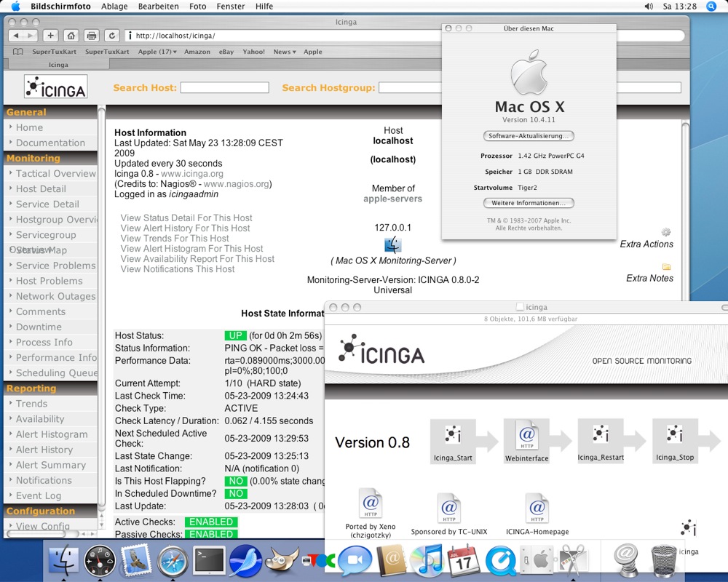
Task: Open the ICINGA-Homepage link file
Action: tap(537, 509)
